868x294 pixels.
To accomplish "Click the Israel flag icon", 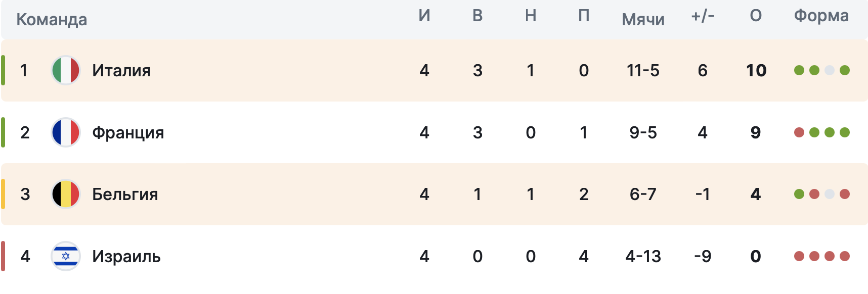I will pos(66,256).
